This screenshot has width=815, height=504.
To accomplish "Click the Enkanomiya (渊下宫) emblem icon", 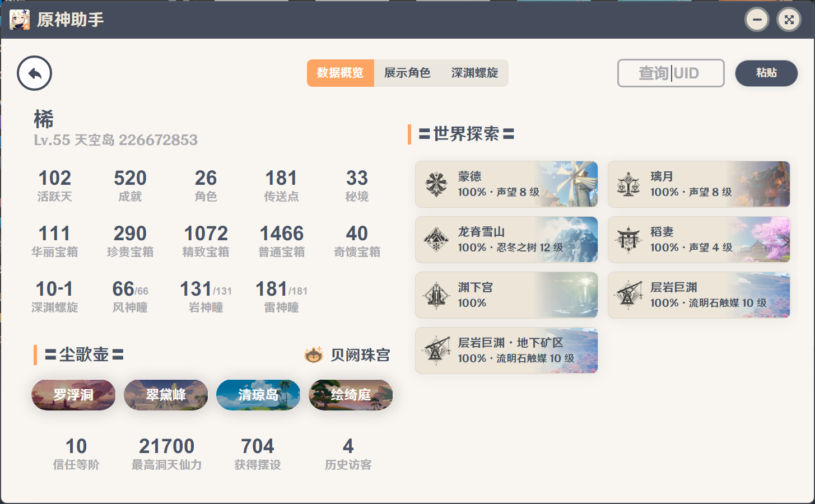I will tap(436, 295).
